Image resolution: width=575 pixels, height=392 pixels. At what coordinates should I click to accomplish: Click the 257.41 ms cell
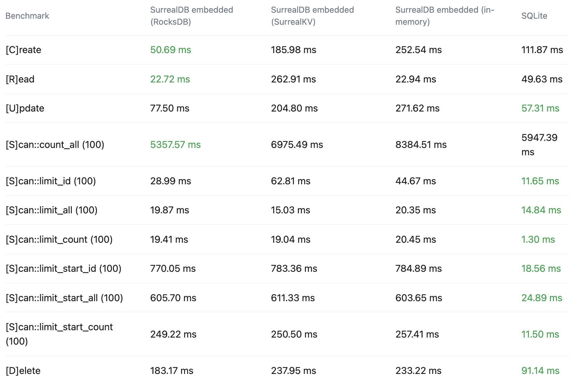point(417,334)
